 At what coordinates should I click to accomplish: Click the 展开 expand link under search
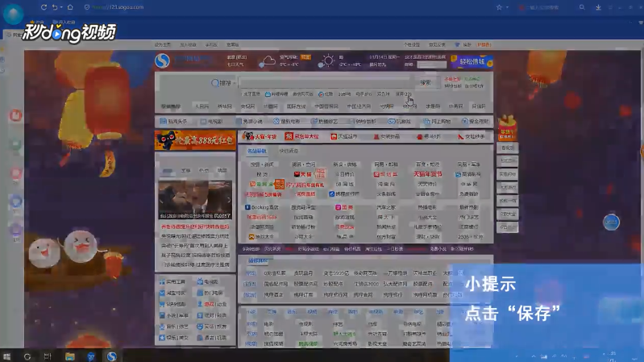[x=403, y=94]
